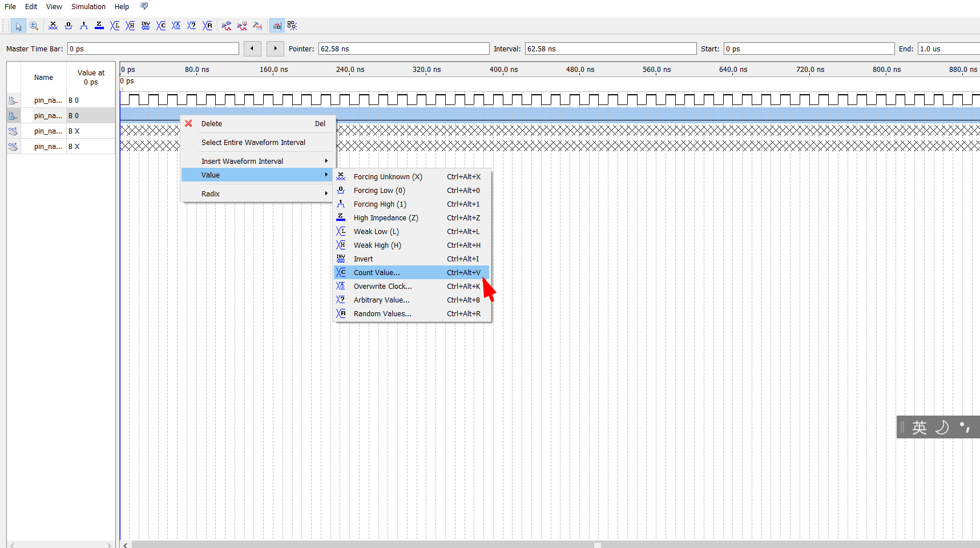
Task: Click the End time field
Action: [949, 49]
